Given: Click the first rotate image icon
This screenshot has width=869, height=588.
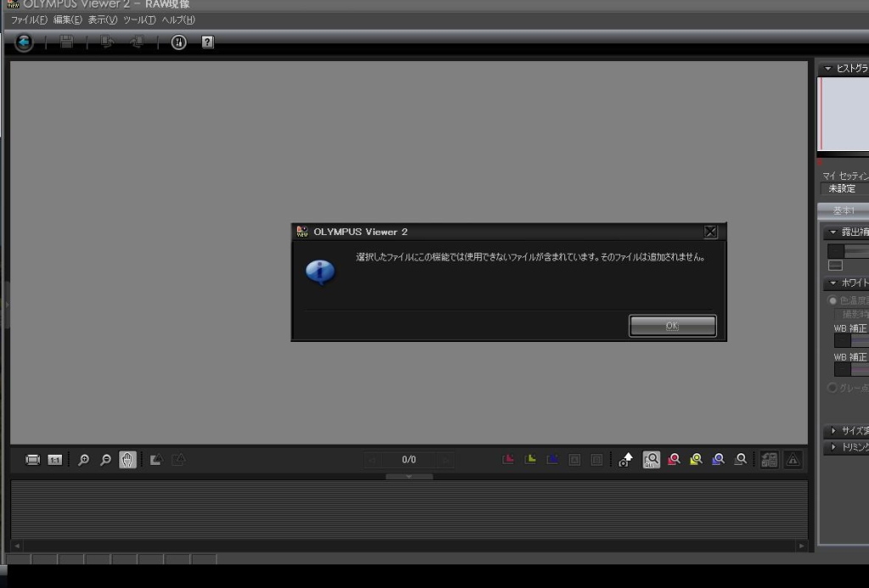Looking at the screenshot, I should point(156,459).
